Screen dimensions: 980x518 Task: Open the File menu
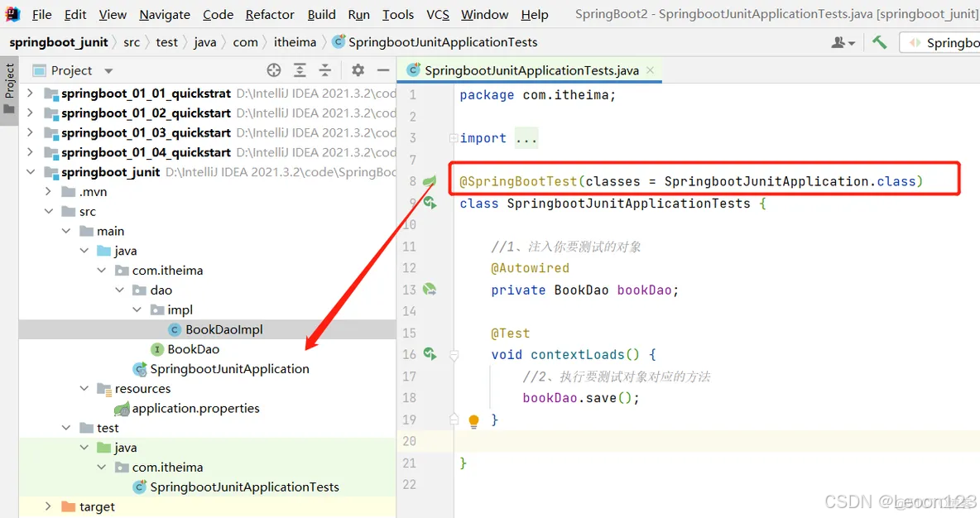point(41,14)
